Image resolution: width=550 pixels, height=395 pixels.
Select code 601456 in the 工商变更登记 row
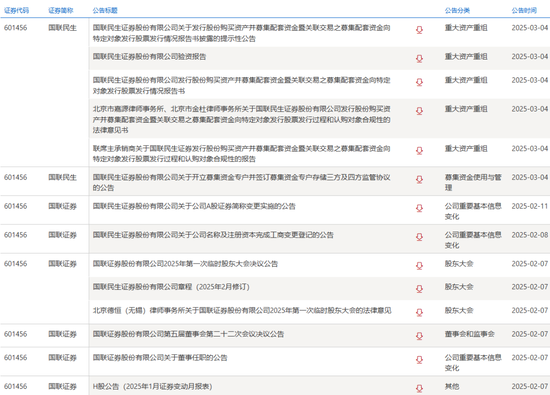tap(15, 235)
